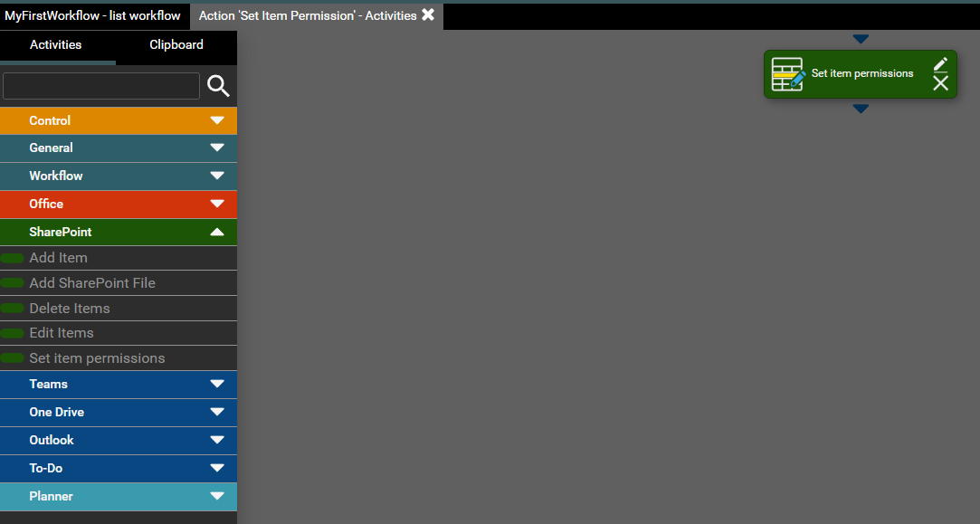Click the green pill beside Delete Items
This screenshot has height=524, width=980.
13,309
